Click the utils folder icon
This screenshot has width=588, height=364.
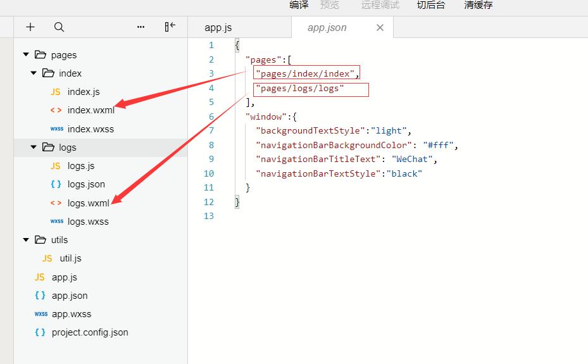pyautogui.click(x=40, y=239)
